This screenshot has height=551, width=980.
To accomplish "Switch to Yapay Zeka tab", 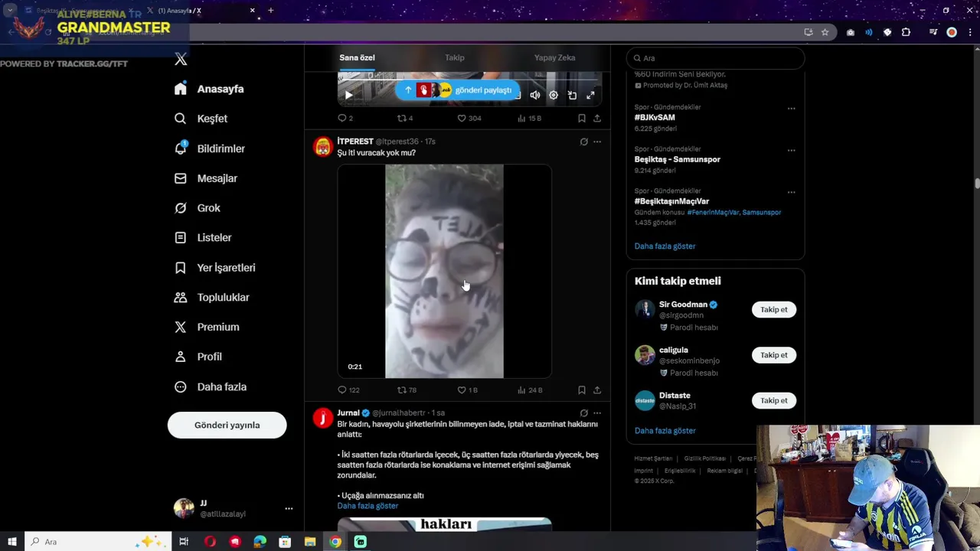I will tap(555, 58).
